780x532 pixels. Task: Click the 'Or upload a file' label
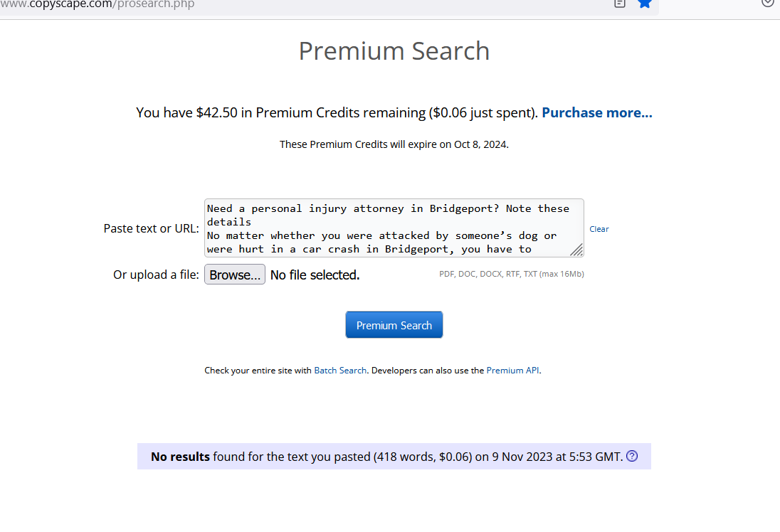(x=156, y=275)
